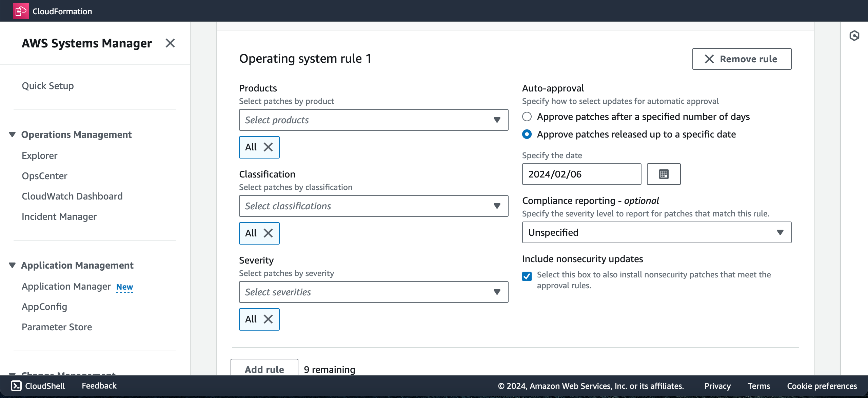Open OpsCenter from sidebar

point(44,176)
